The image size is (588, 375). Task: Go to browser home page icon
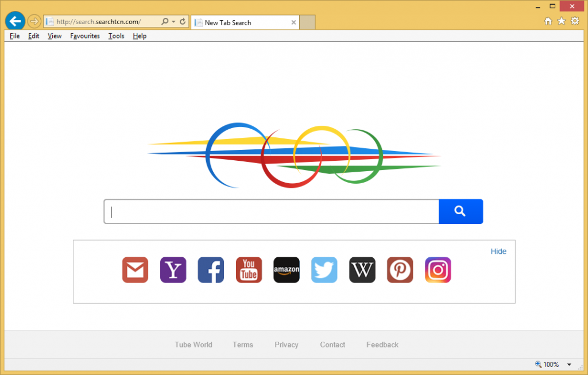pos(548,21)
